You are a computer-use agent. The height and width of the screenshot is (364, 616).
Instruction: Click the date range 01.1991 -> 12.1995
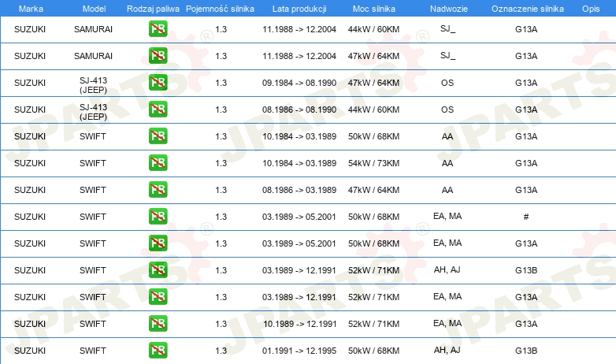pos(299,351)
